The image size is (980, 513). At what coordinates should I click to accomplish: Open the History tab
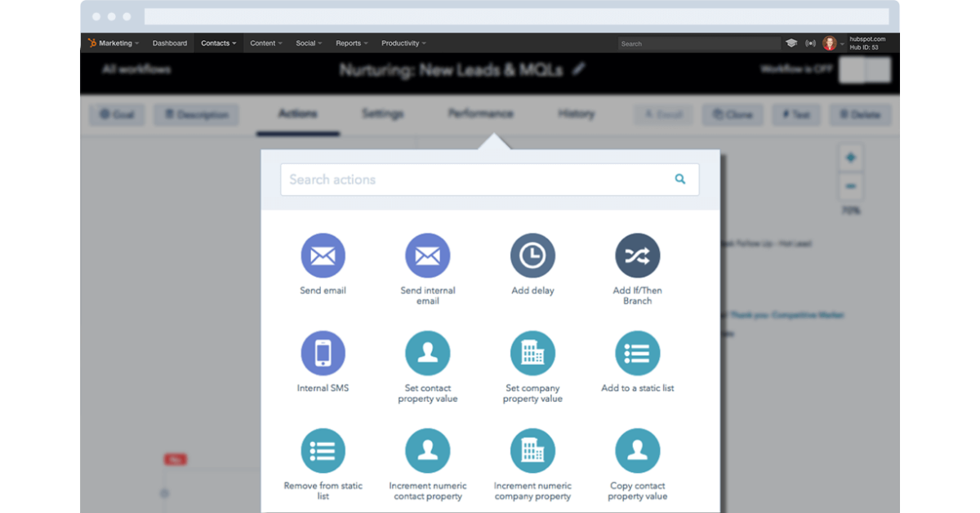click(x=576, y=114)
